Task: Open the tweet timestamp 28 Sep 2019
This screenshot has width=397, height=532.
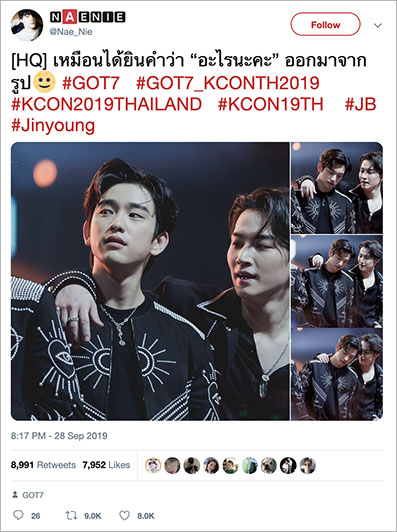Action: click(x=59, y=436)
